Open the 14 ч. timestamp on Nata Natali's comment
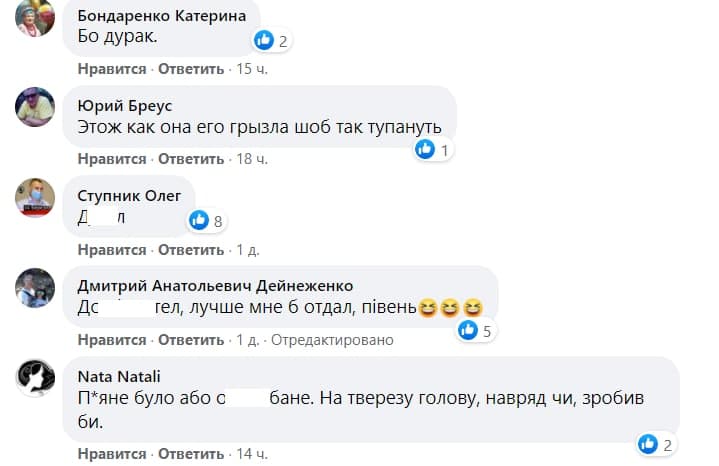The height and width of the screenshot is (466, 719). 252,455
